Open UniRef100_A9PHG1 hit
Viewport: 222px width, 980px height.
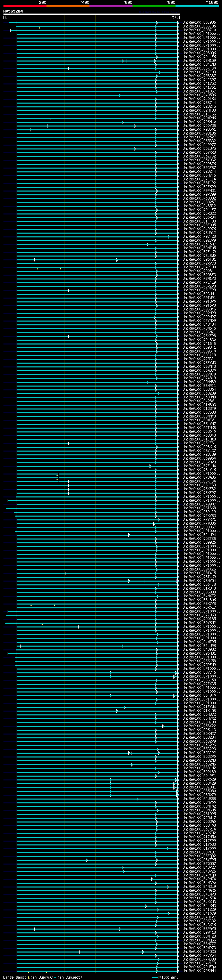199,191
